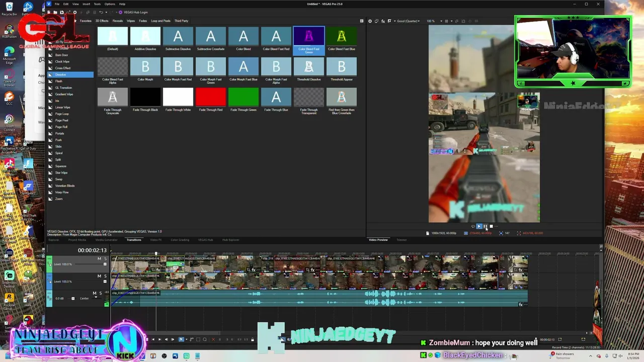The image size is (644, 362).
Task: Select the Zoom Edit magnifier tool
Action: pyautogui.click(x=204, y=339)
